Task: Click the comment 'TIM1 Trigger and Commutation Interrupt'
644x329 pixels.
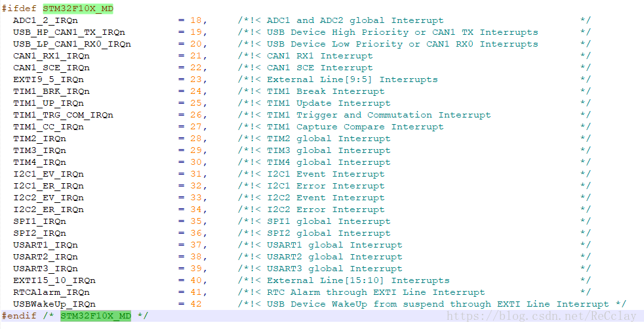Action: click(x=378, y=115)
